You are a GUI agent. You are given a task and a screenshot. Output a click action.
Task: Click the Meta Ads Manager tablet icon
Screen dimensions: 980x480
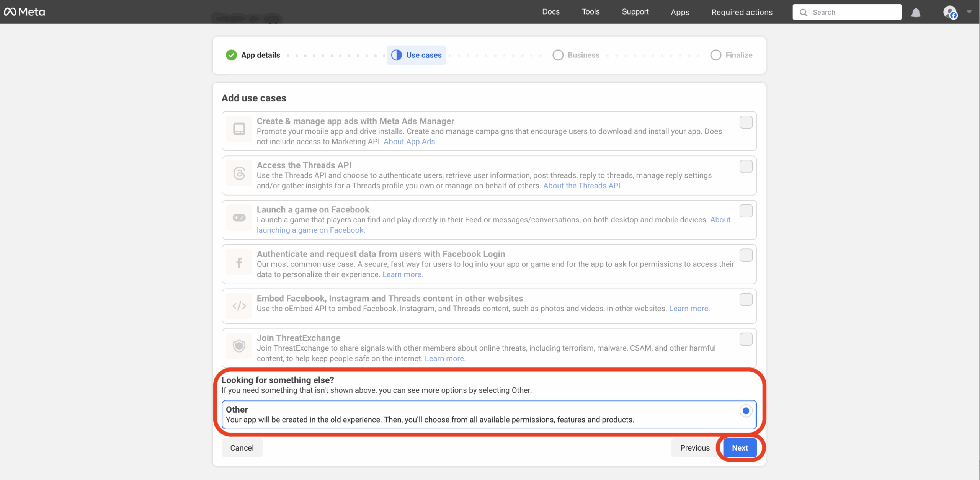[239, 129]
